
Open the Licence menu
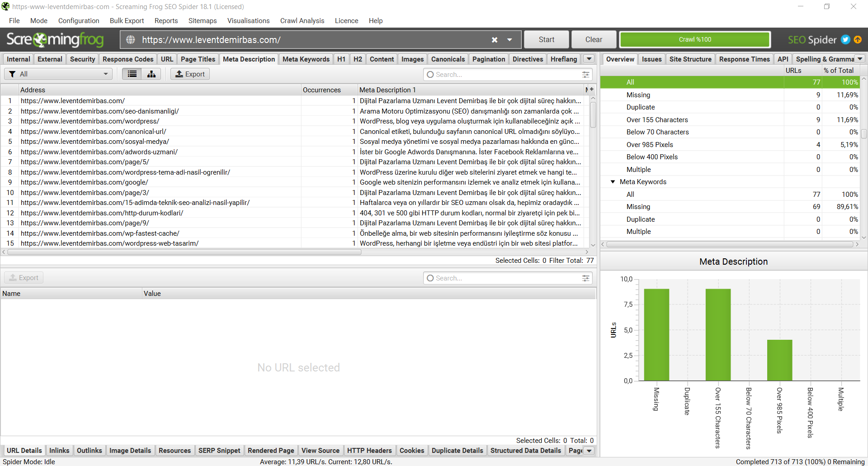coord(346,21)
